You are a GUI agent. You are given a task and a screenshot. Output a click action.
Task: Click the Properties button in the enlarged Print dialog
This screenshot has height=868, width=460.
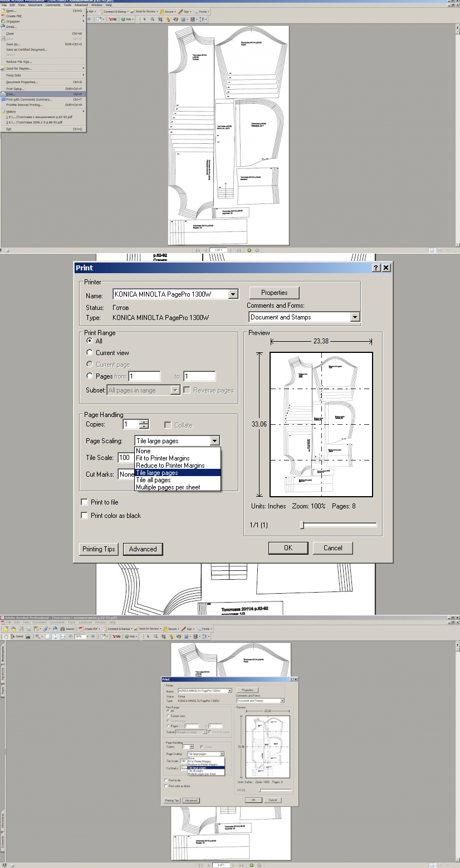click(274, 293)
